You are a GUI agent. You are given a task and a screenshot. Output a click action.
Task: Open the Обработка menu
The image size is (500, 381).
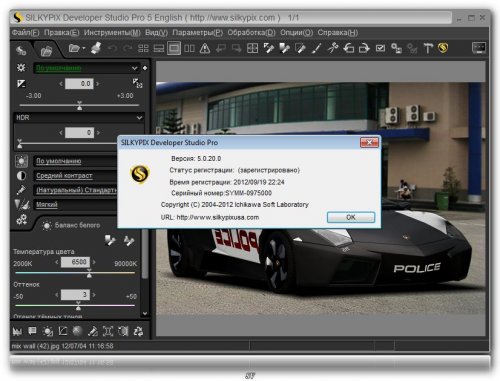click(x=251, y=33)
